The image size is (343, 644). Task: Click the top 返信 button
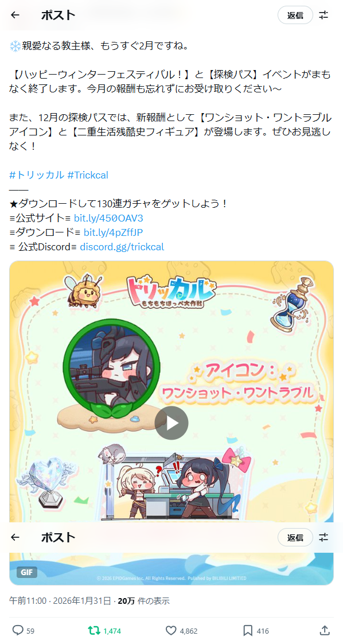coord(295,15)
